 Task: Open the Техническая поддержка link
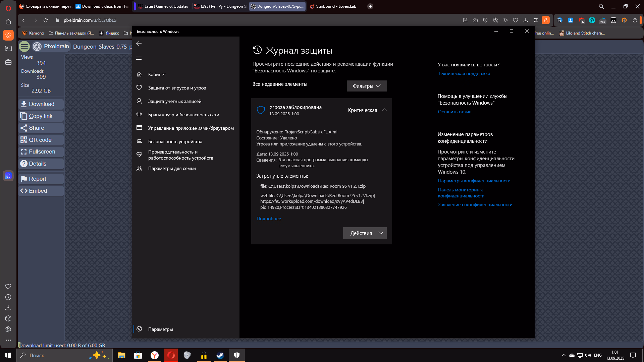464,73
